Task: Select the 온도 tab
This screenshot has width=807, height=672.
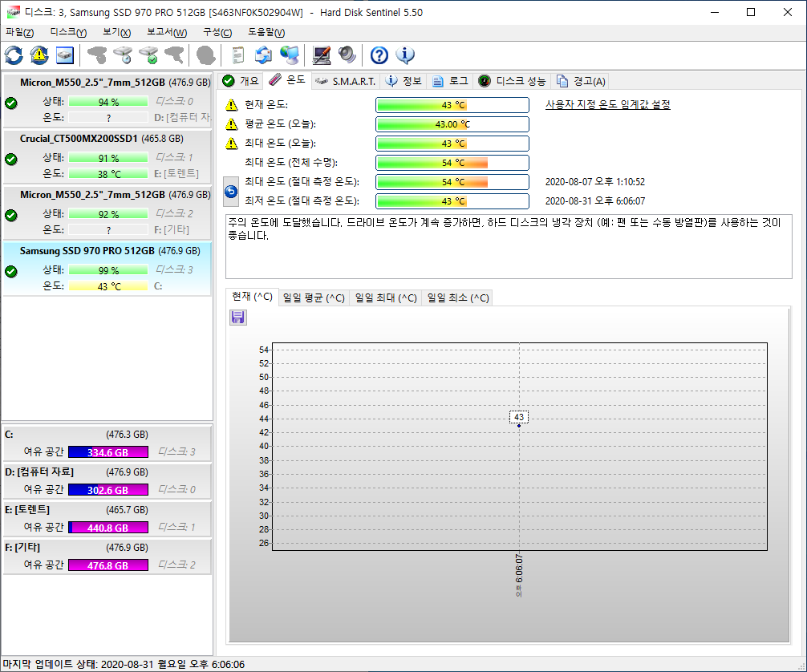Action: (287, 80)
